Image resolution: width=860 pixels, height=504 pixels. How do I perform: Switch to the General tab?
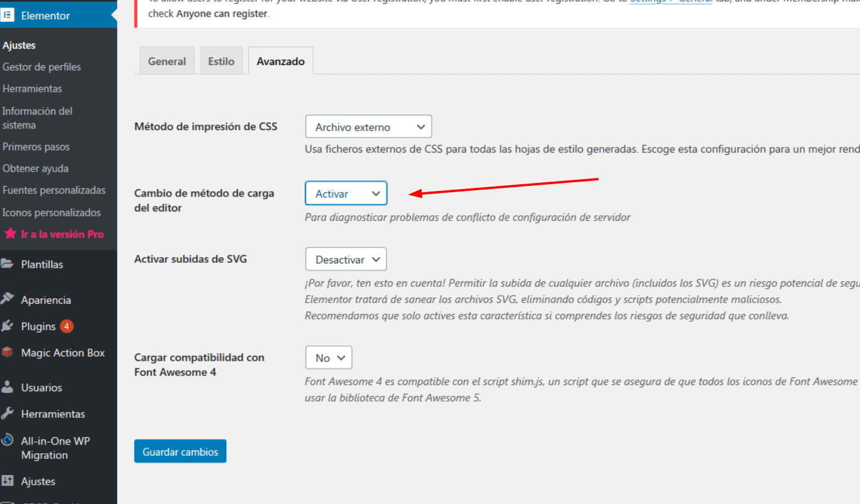167,61
